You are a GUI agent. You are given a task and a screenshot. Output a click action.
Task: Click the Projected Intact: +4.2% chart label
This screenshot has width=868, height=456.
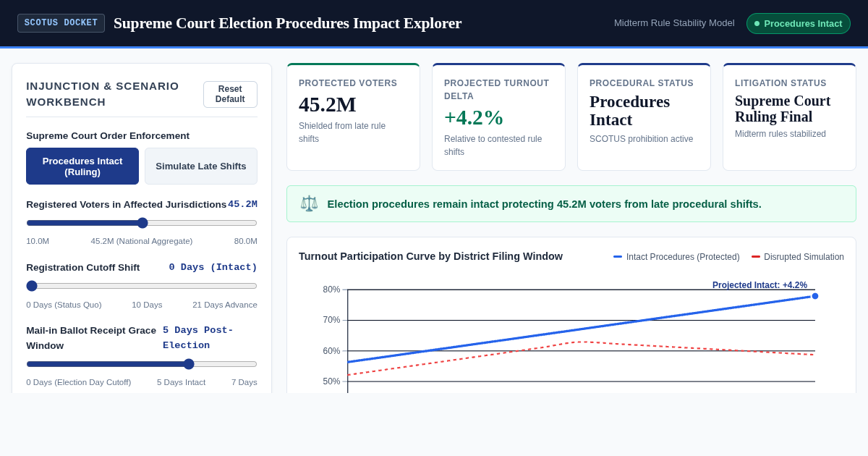tap(759, 285)
